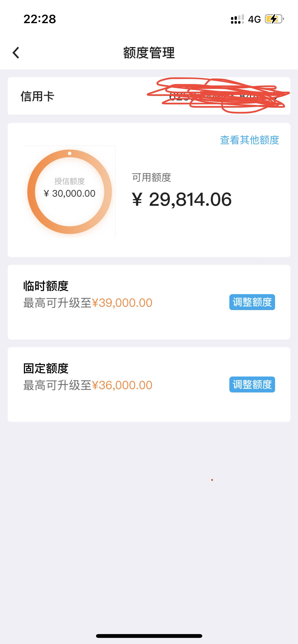The height and width of the screenshot is (644, 298).
Task: Tap the back arrow icon
Action: coord(16,53)
